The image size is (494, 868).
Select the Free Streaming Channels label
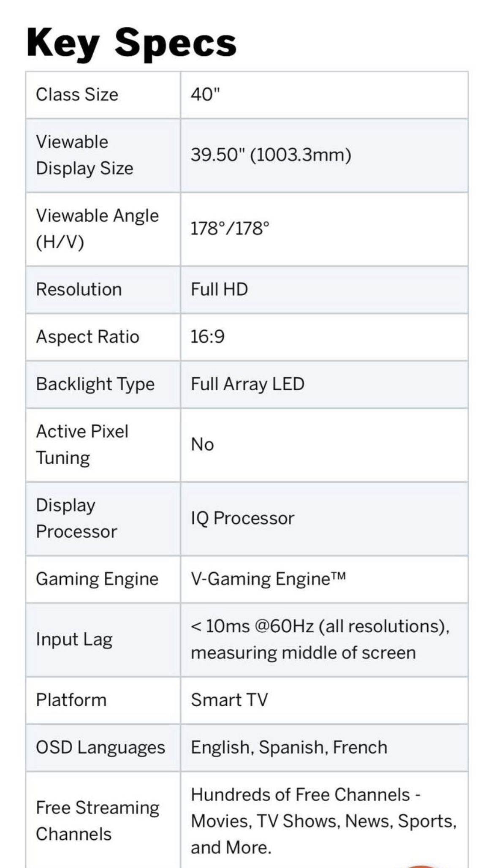click(98, 820)
